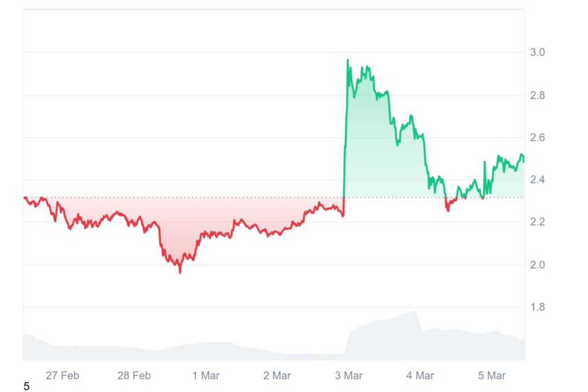Pick the 4 Mar date label
This screenshot has height=392, width=588.
coord(420,376)
